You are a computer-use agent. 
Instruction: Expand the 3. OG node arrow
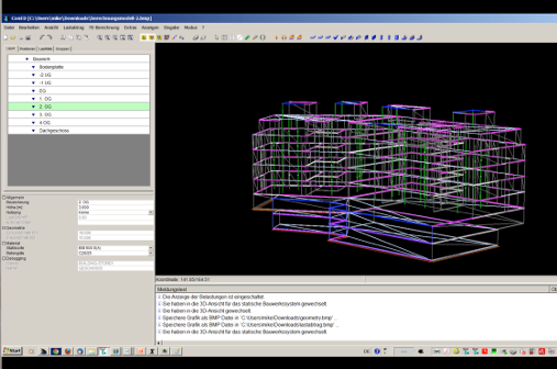tap(33, 115)
